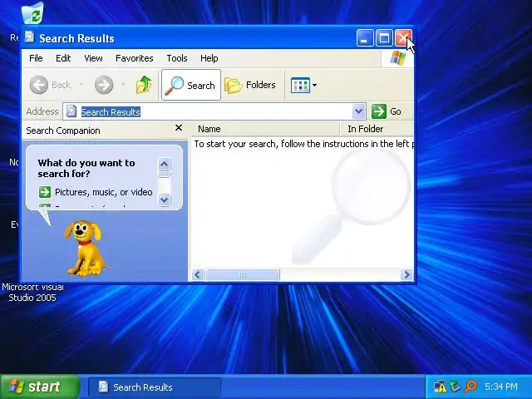Select the Recycle Bin desktop icon
Viewport: 532px width, 399px height.
[x=32, y=13]
